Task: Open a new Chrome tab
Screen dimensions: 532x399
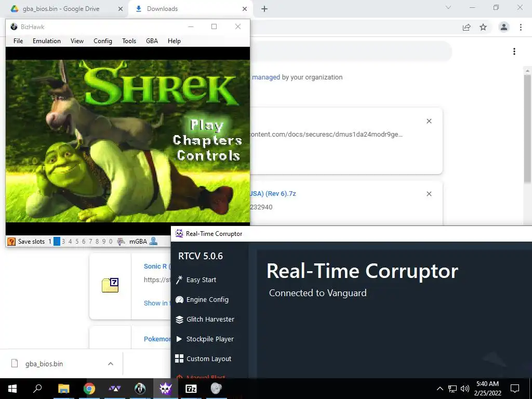Action: point(264,9)
